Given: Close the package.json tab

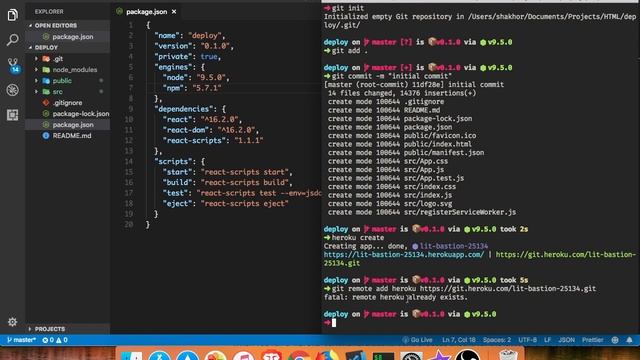Looking at the screenshot, I should [174, 12].
